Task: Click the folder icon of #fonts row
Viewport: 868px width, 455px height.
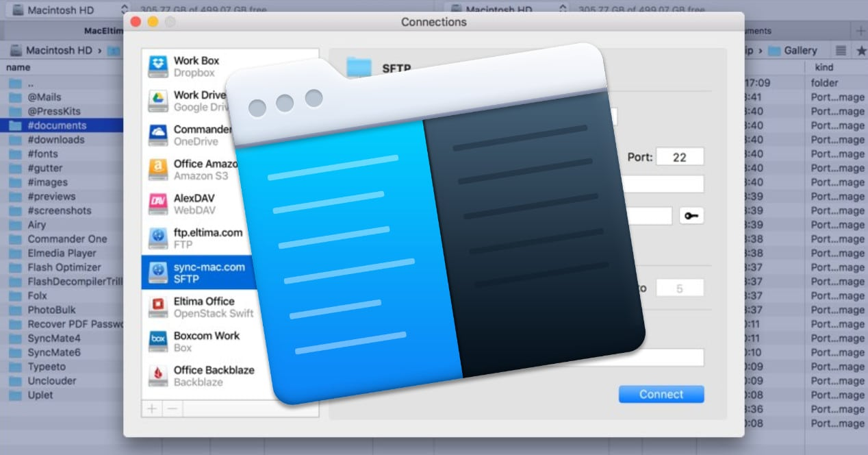Action: pos(15,153)
